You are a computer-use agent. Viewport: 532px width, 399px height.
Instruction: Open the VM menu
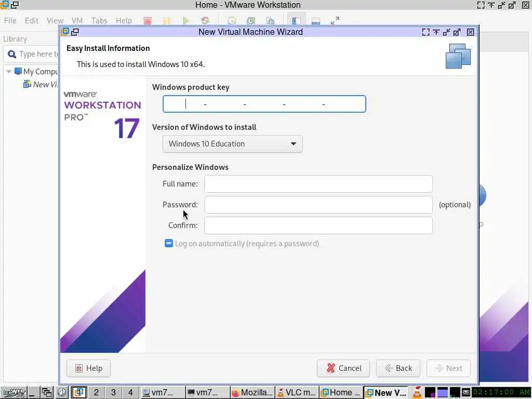pyautogui.click(x=77, y=21)
